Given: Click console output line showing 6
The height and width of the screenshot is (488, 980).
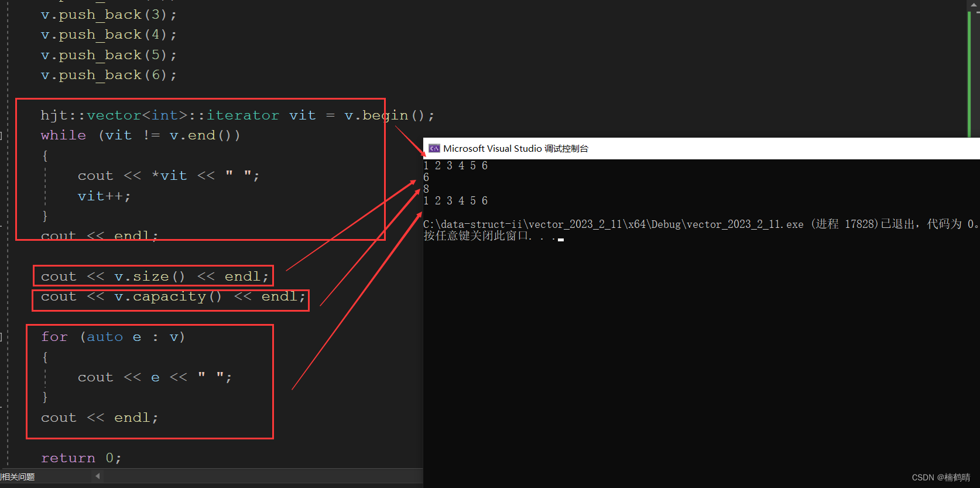Looking at the screenshot, I should pyautogui.click(x=426, y=178).
